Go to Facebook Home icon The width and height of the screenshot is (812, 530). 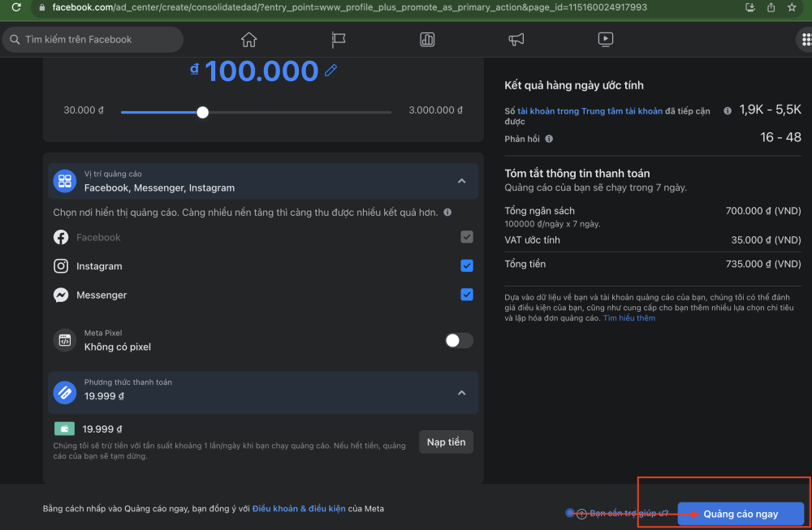pyautogui.click(x=248, y=39)
